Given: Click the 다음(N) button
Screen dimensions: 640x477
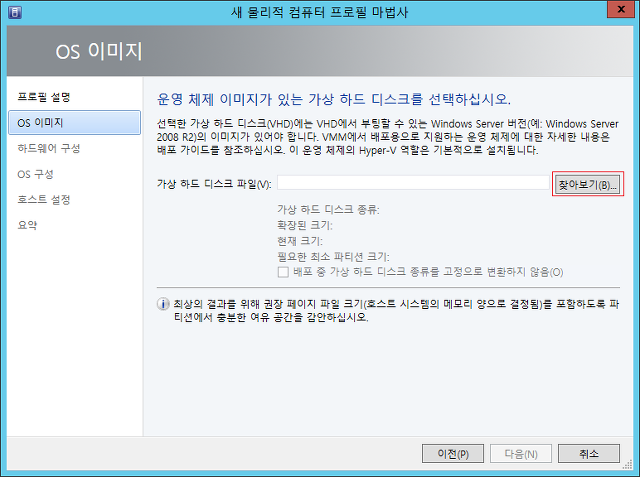Looking at the screenshot, I should point(521,454).
